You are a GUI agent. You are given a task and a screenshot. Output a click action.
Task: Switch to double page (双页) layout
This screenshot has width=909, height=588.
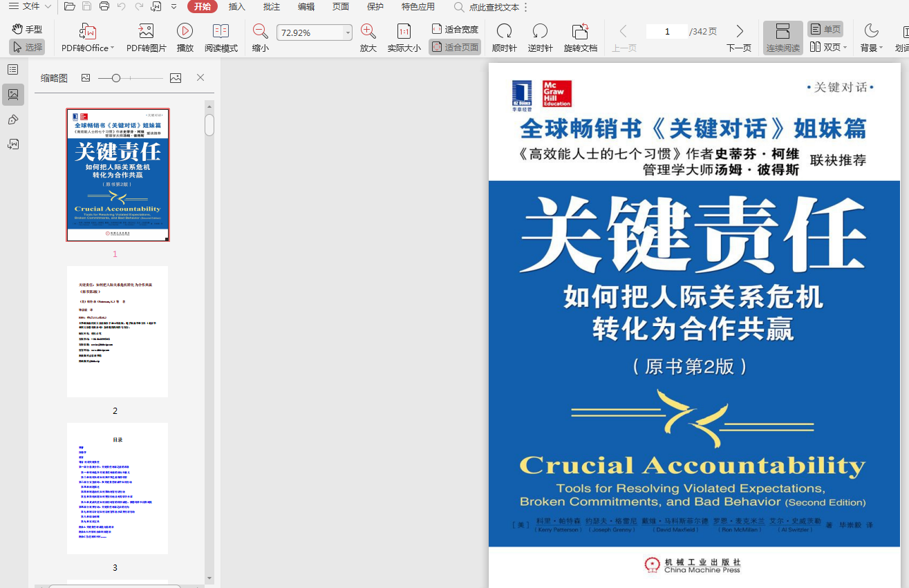[x=825, y=47]
